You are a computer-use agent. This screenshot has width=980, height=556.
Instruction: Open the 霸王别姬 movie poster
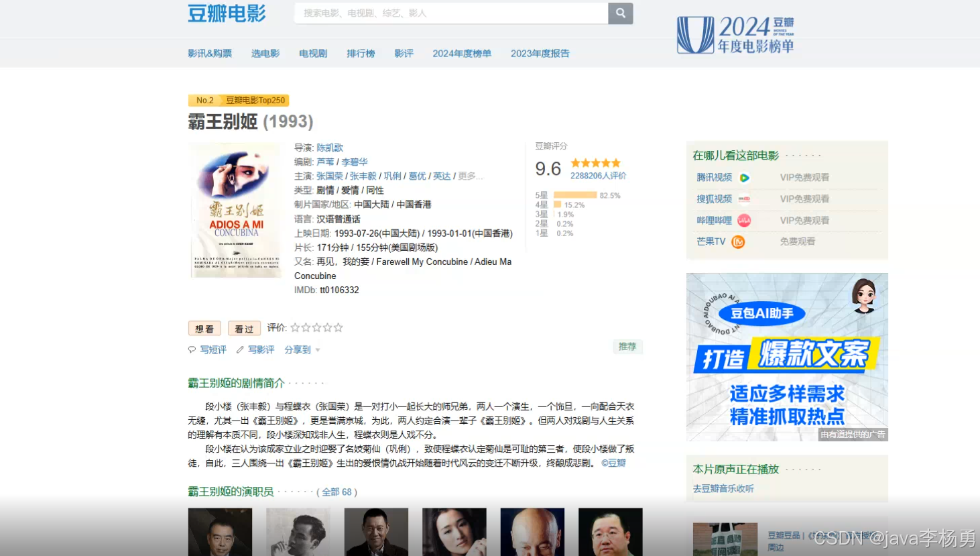pos(235,210)
